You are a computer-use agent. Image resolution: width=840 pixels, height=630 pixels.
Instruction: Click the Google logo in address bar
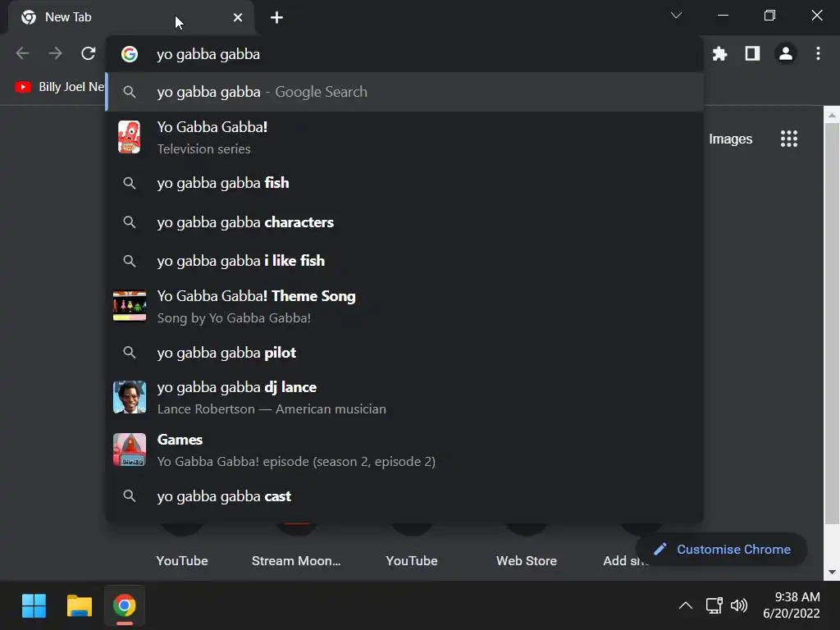coord(130,54)
